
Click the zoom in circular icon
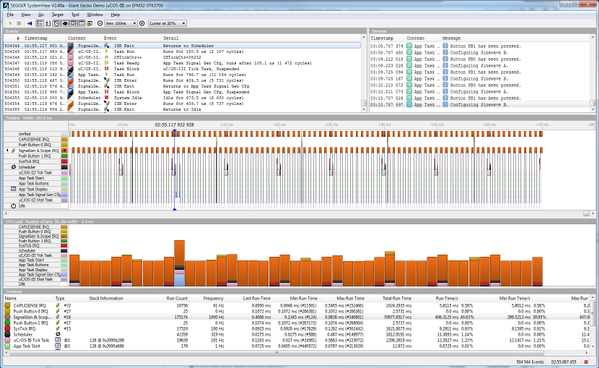click(142, 23)
